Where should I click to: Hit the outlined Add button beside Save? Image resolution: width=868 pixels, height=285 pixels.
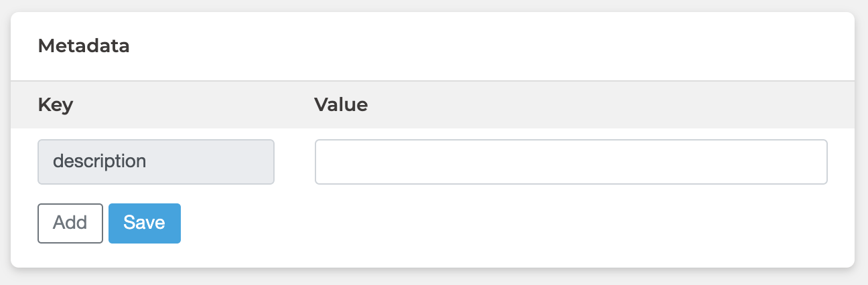70,223
